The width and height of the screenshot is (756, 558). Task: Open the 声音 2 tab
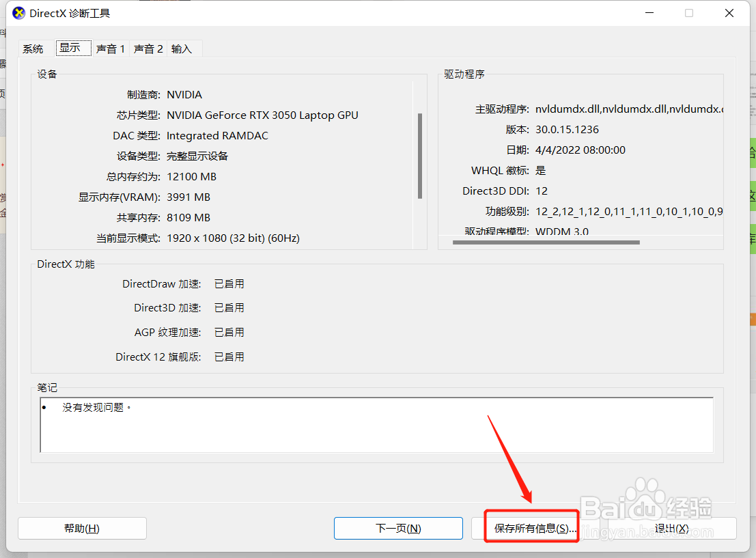pos(148,48)
